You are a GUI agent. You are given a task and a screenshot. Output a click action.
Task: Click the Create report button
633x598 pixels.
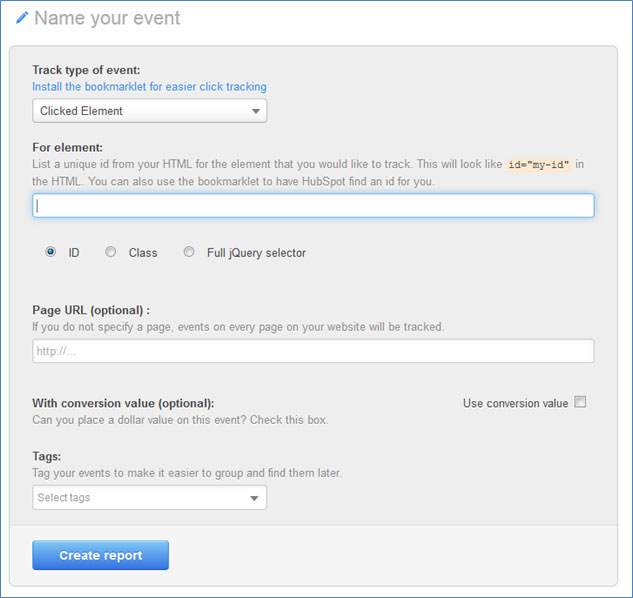[x=101, y=555]
